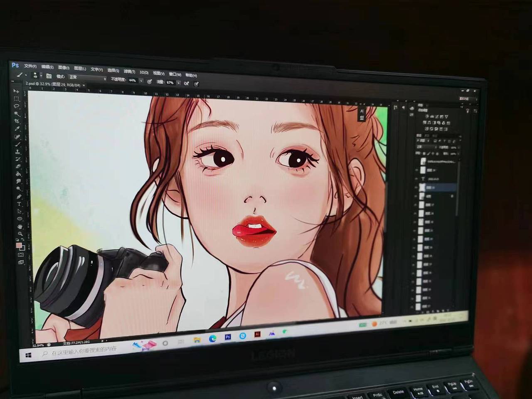Click the flow 67% value field
The image size is (532, 399).
click(x=170, y=82)
